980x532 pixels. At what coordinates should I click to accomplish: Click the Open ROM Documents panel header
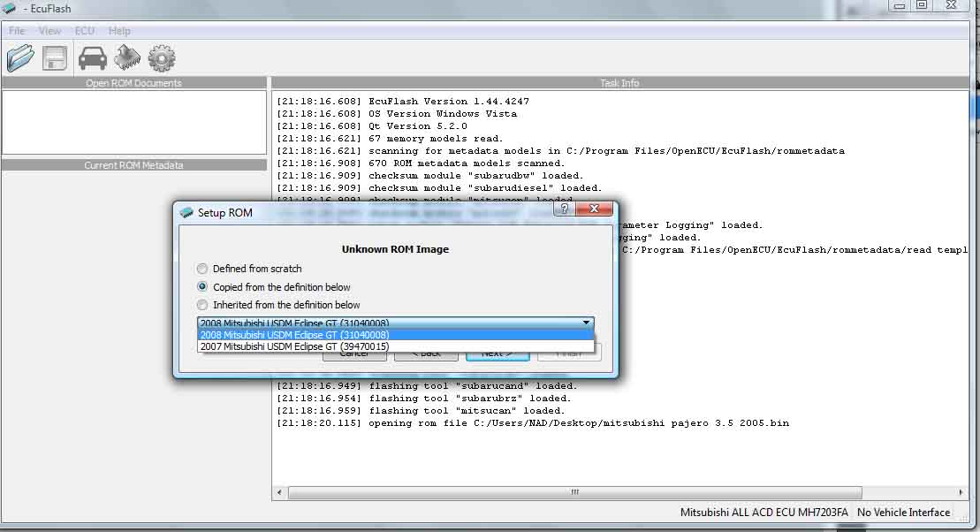[133, 83]
